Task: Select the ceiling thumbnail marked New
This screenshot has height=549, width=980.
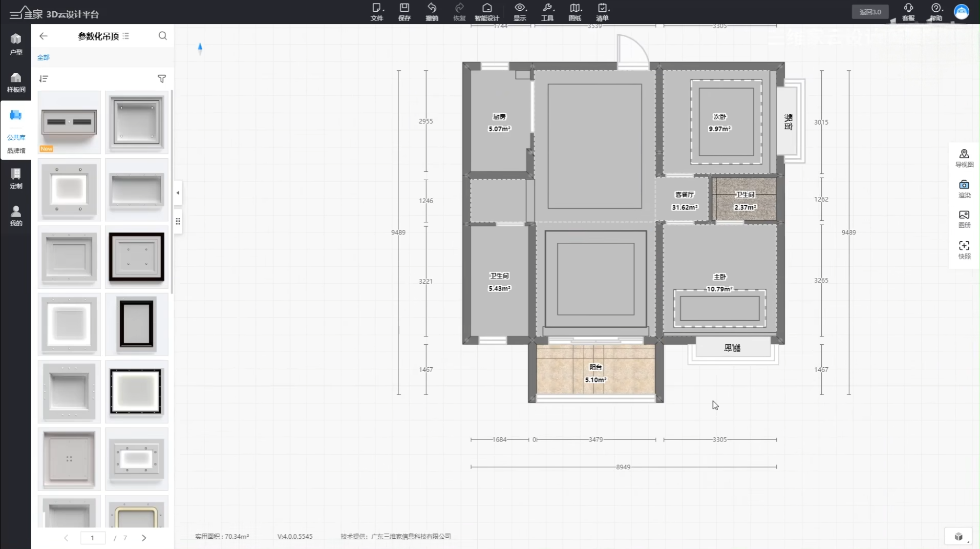Action: (69, 122)
